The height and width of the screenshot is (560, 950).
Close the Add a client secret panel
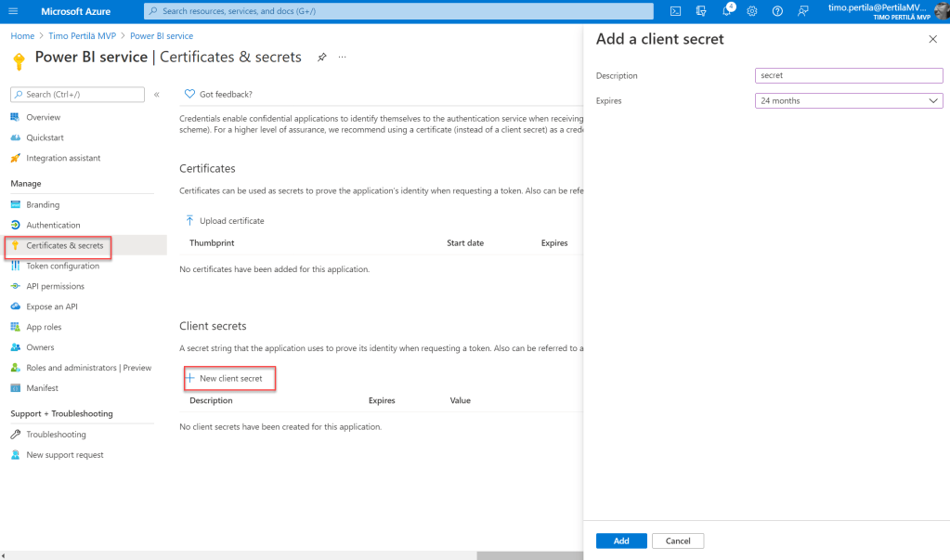932,39
